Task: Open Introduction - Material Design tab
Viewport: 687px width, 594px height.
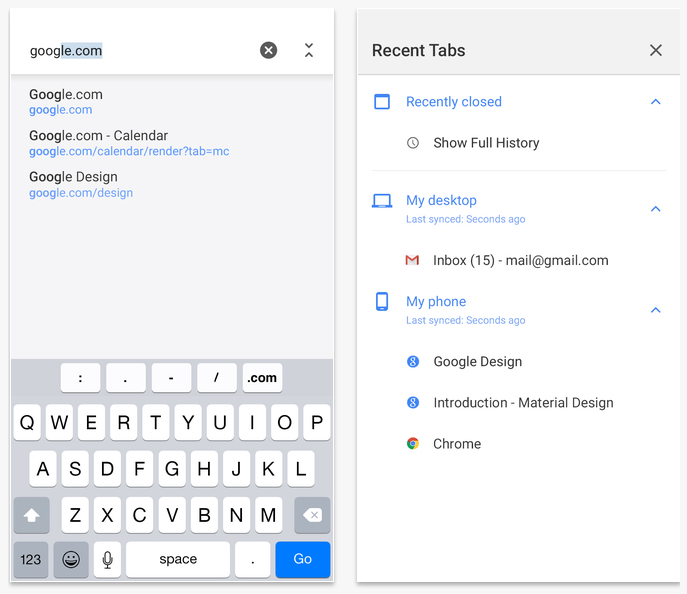Action: coord(523,403)
